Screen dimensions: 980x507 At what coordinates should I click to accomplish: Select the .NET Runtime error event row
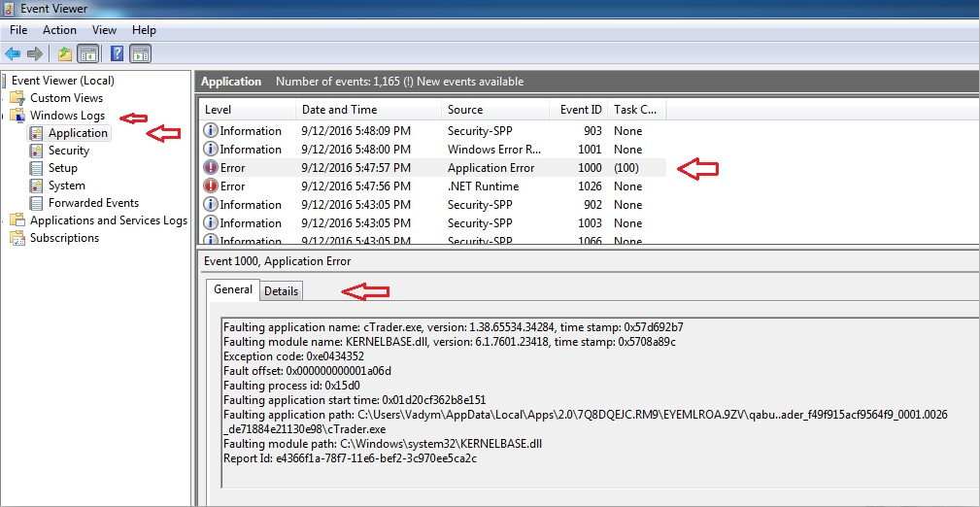click(x=482, y=186)
